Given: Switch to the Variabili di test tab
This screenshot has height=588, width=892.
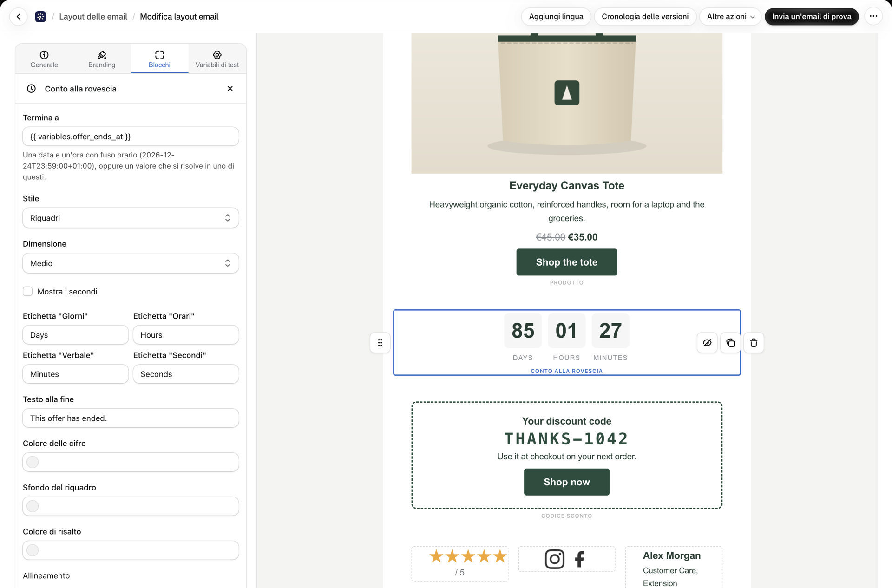Looking at the screenshot, I should (217, 59).
